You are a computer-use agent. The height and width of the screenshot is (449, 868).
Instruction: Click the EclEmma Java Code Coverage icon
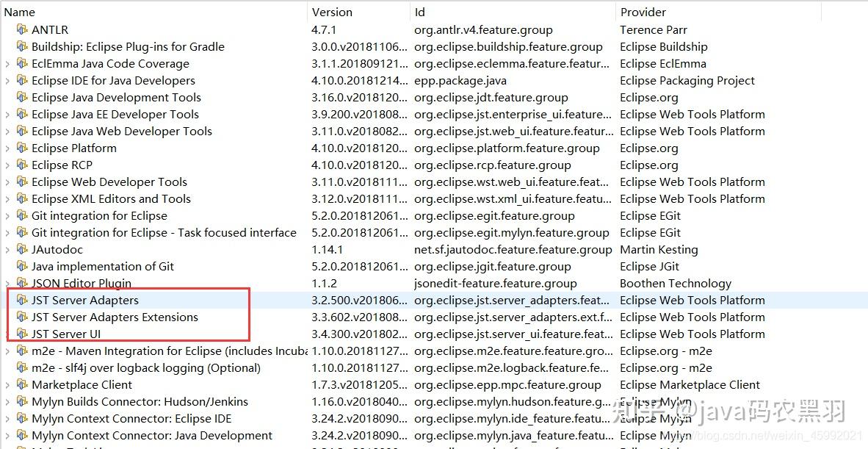tap(22, 63)
